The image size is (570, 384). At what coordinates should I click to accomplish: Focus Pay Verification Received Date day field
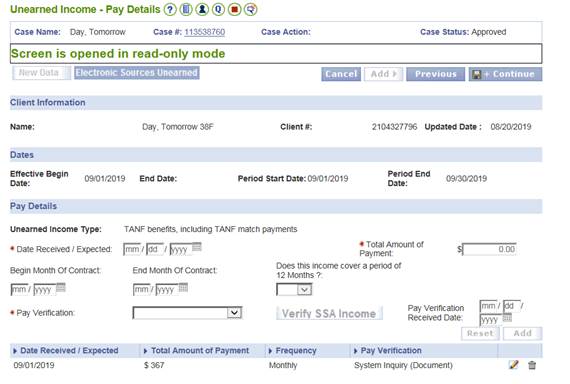pyautogui.click(x=511, y=306)
